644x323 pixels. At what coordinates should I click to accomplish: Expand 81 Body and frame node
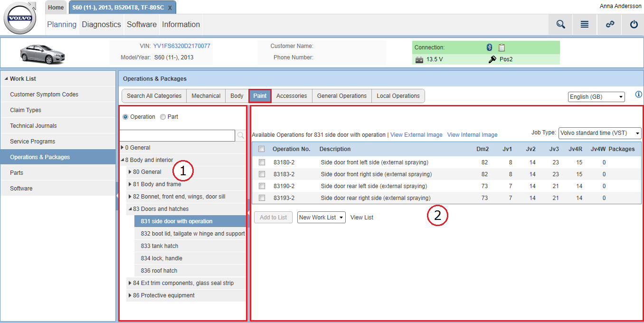130,184
